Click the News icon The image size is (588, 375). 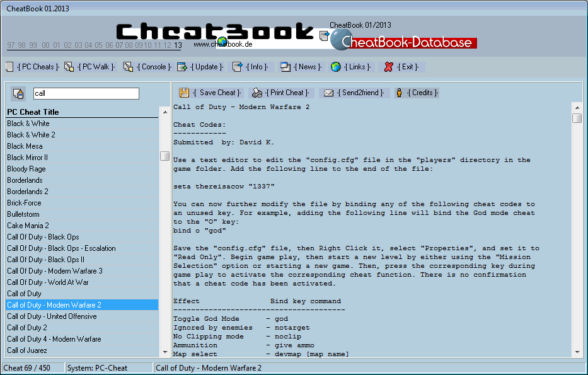(285, 67)
